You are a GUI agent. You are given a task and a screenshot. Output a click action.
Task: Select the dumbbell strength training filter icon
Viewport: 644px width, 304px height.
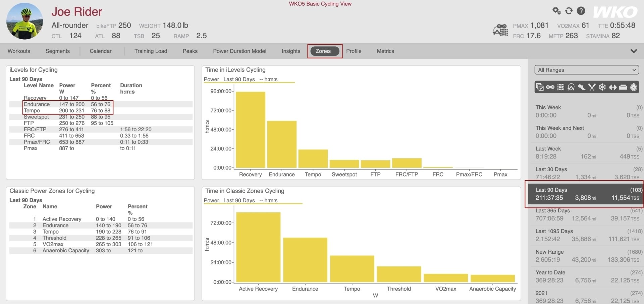coord(613,87)
